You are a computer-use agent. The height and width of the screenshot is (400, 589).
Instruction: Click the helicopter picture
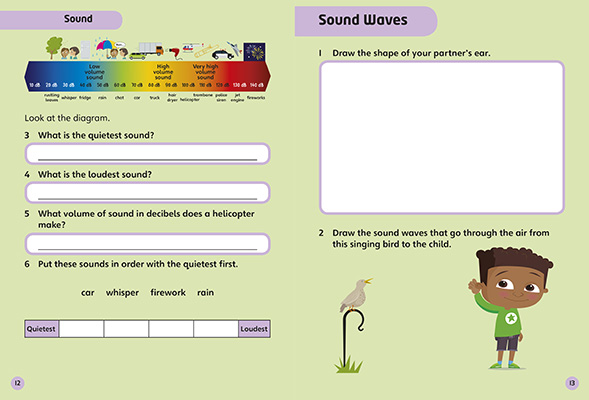point(192,48)
